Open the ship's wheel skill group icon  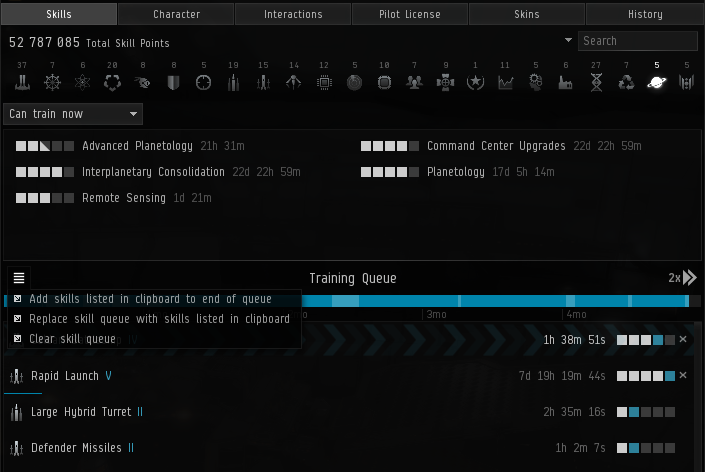(52, 82)
